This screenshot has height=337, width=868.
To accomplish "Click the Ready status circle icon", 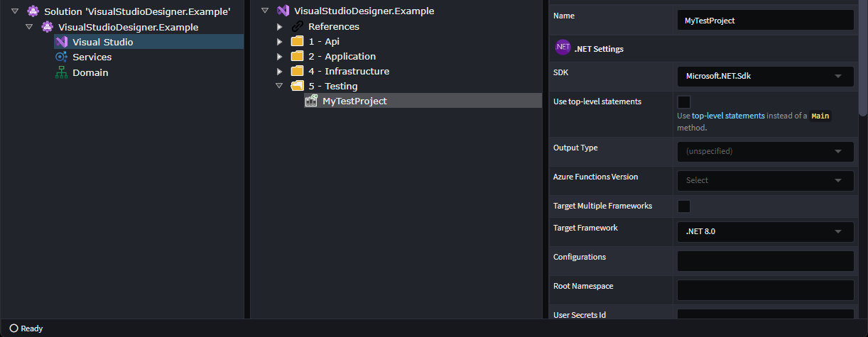I will pyautogui.click(x=13, y=328).
